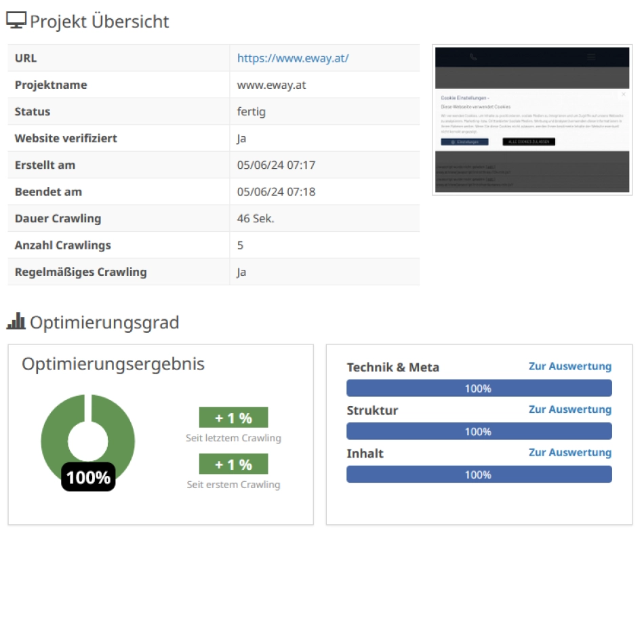Click the black 100% badge on donut chart
The image size is (644, 644).
click(x=88, y=477)
